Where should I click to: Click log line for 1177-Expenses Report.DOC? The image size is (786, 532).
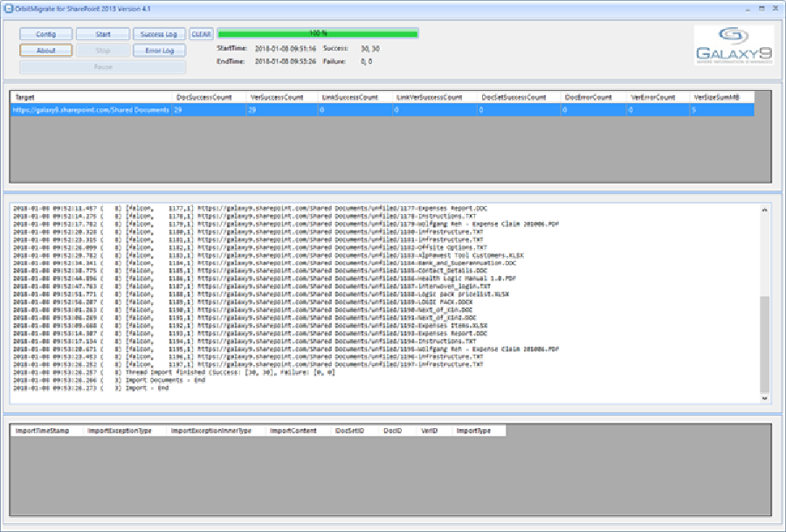pyautogui.click(x=251, y=208)
